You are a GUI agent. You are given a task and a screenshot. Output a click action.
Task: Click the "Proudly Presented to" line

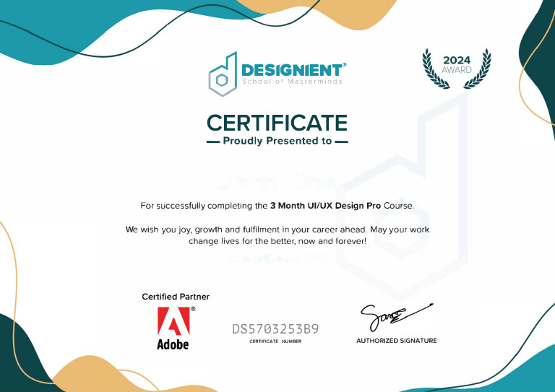277,141
